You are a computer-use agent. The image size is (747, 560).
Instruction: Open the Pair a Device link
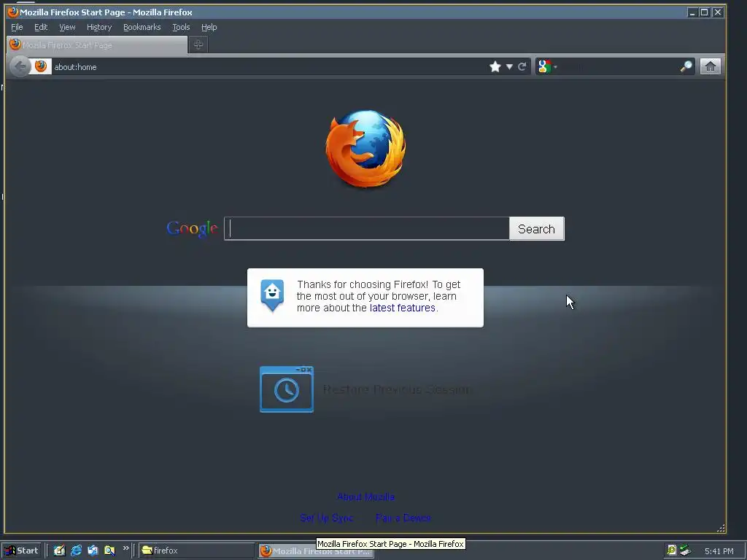click(x=403, y=518)
